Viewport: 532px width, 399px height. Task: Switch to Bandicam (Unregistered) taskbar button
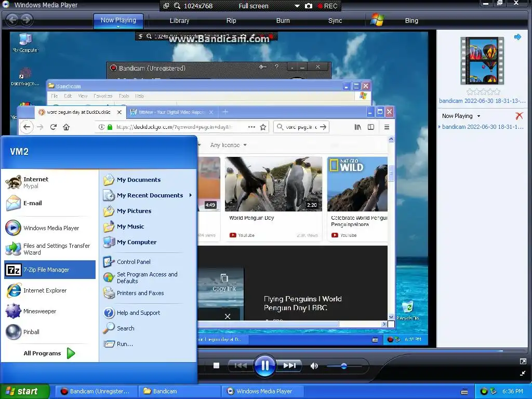click(96, 391)
